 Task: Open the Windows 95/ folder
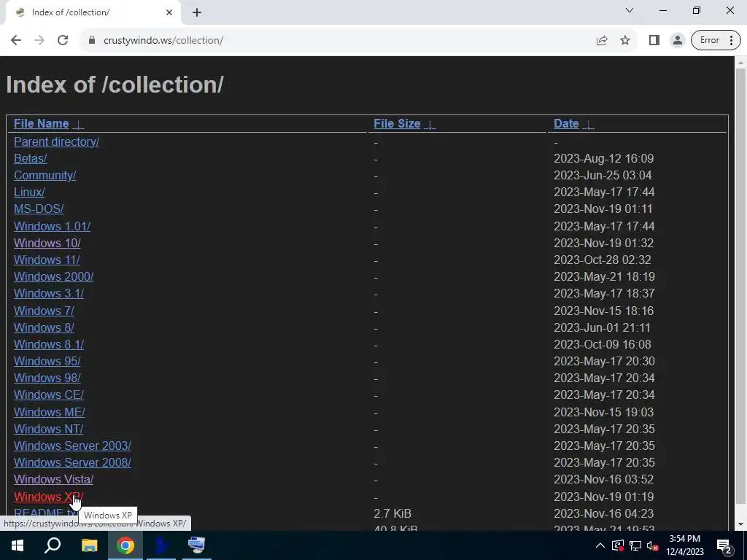point(47,361)
